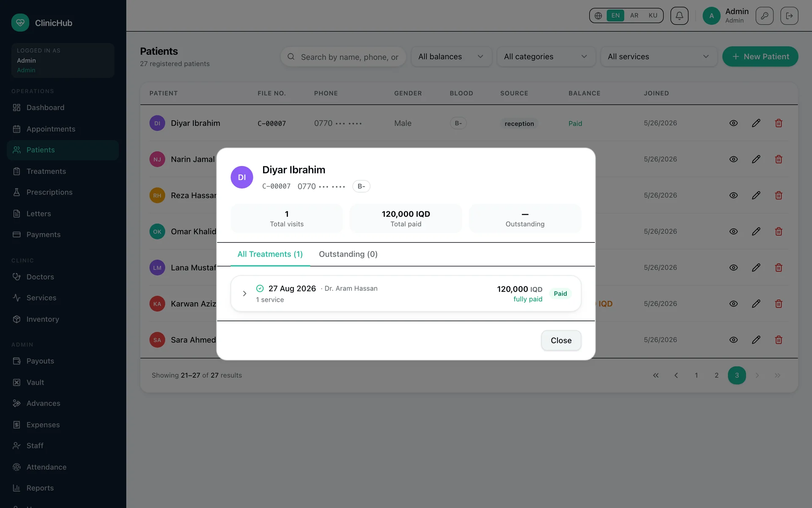Viewport: 812px width, 508px height.
Task: Open the All services dropdown
Action: (x=659, y=56)
